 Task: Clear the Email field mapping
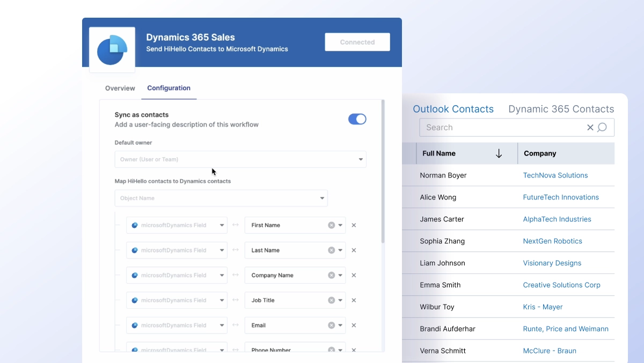[x=331, y=325]
